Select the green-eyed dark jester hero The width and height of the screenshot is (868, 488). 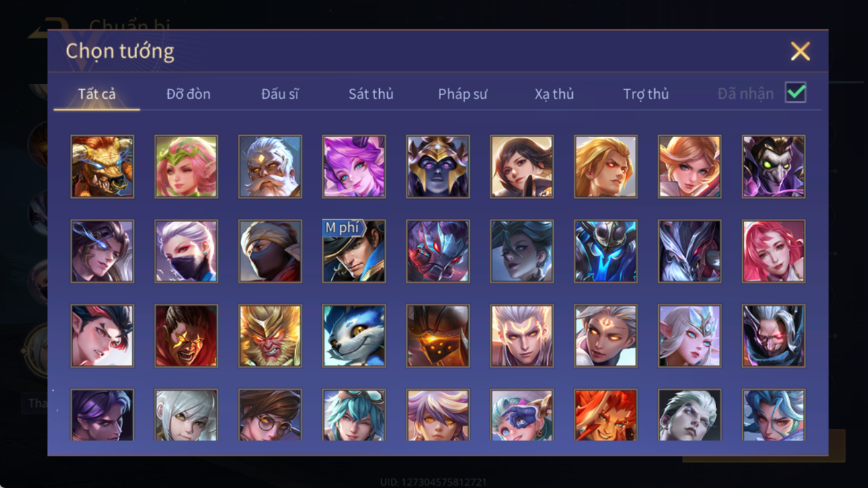pos(773,167)
